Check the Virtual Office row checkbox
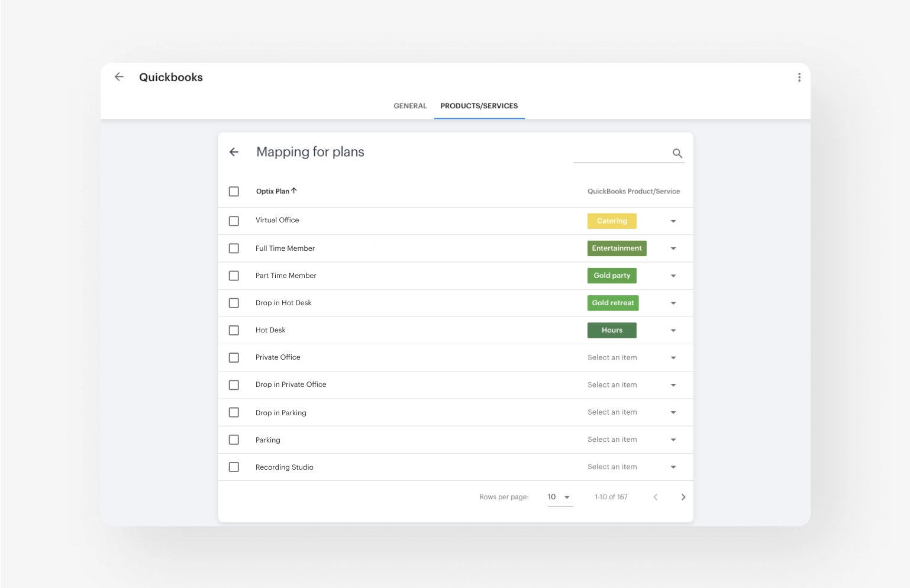Image resolution: width=910 pixels, height=588 pixels. (234, 221)
